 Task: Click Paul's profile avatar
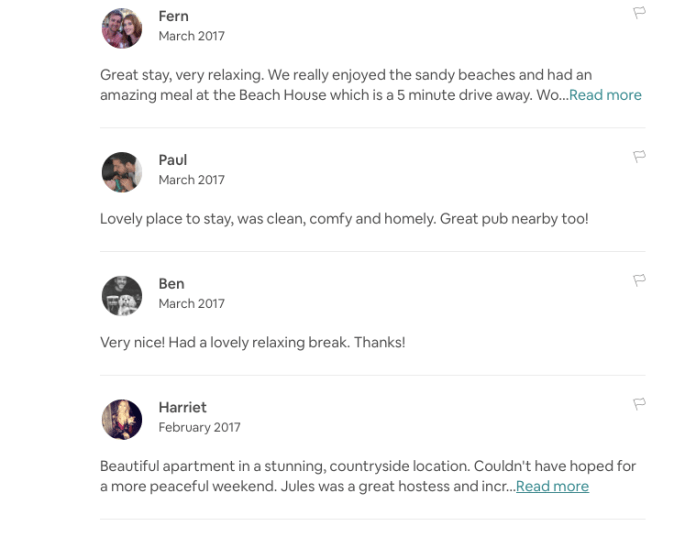pyautogui.click(x=122, y=172)
